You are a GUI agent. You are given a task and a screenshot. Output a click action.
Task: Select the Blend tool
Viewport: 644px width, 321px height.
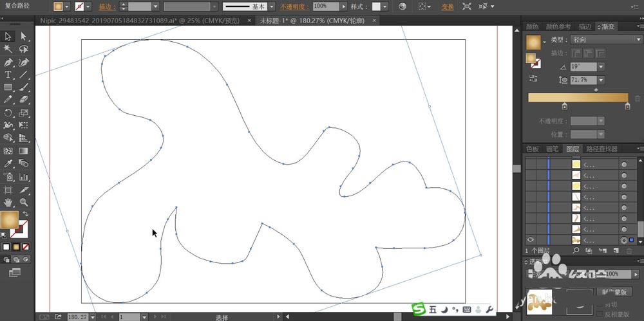[x=23, y=163]
